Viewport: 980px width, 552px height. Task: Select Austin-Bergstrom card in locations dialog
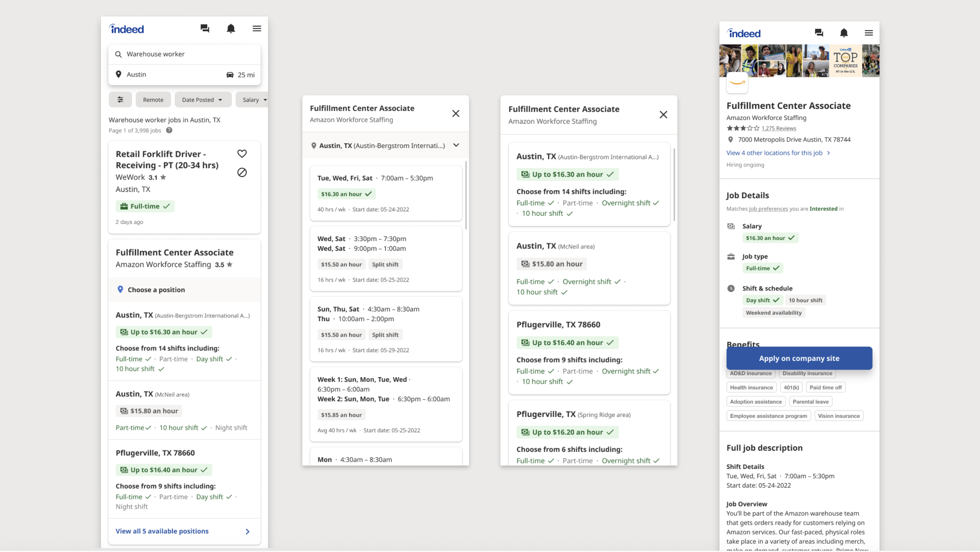click(589, 184)
